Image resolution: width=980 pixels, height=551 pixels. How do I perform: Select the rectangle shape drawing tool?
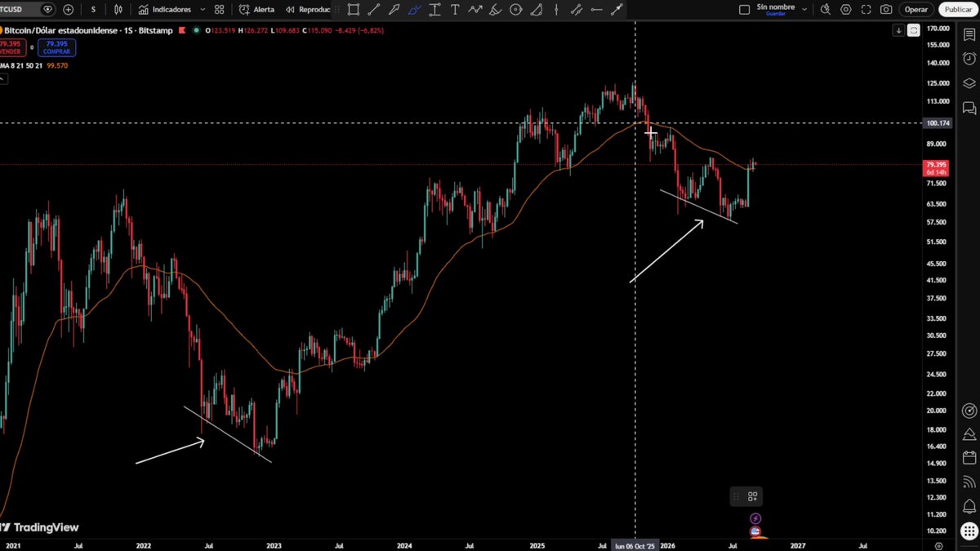click(353, 10)
